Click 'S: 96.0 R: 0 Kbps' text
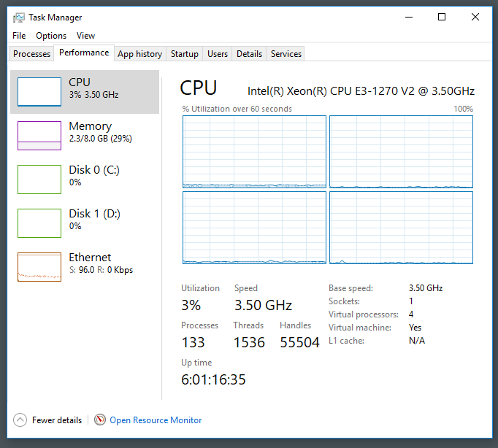Screen dimensions: 498x448 click(x=101, y=270)
